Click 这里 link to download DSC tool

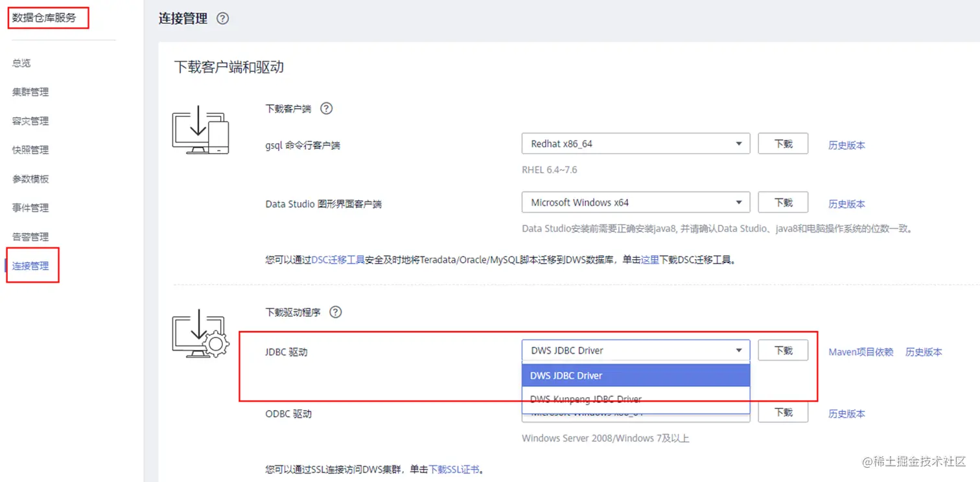pyautogui.click(x=650, y=260)
